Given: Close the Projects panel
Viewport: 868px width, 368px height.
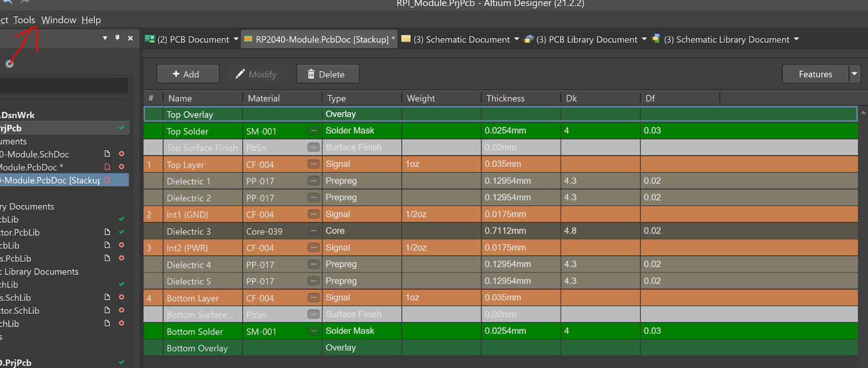Looking at the screenshot, I should point(130,38).
